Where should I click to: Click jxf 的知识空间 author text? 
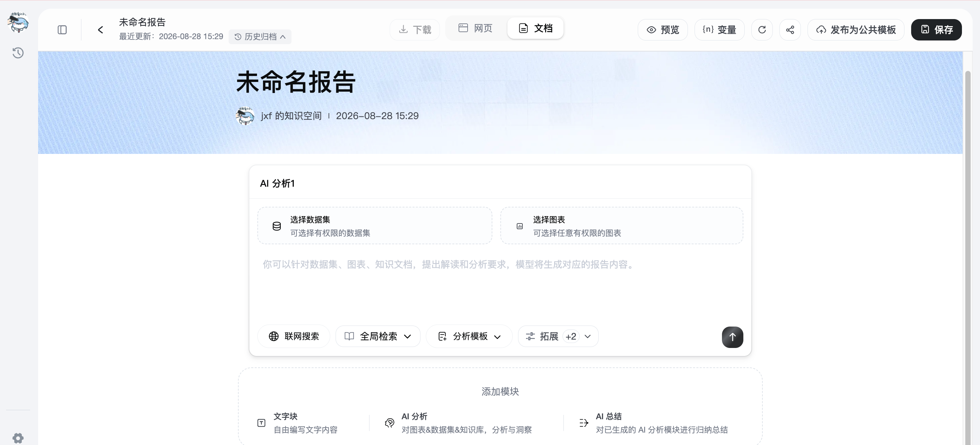(291, 116)
